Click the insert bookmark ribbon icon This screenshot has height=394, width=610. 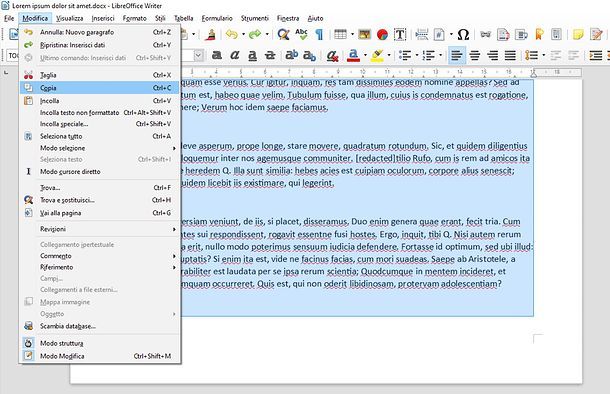click(x=539, y=35)
